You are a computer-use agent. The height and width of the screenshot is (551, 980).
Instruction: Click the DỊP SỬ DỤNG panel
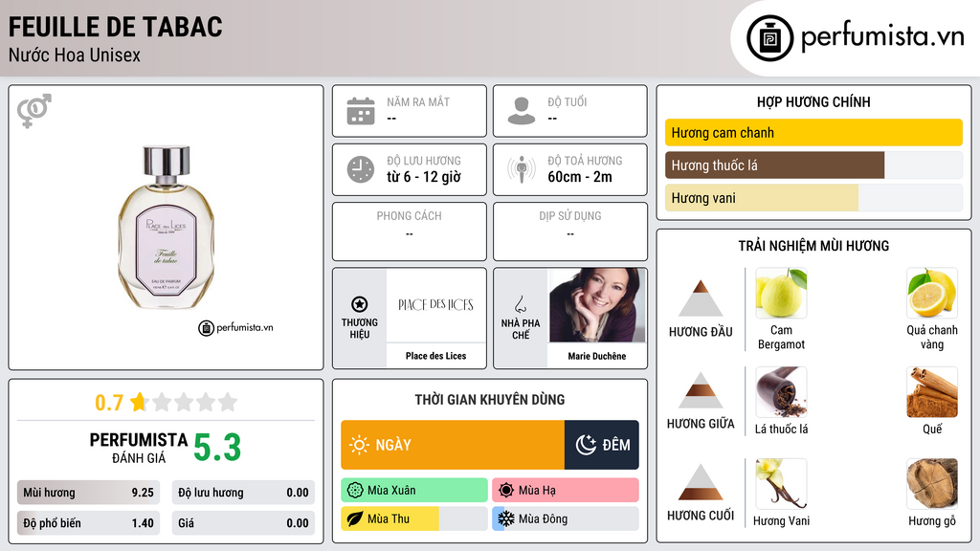(x=570, y=231)
